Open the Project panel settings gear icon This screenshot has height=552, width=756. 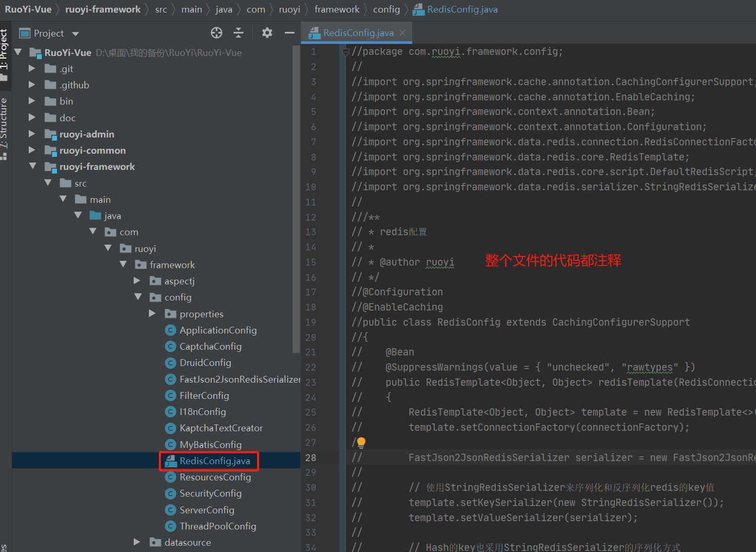pos(267,32)
